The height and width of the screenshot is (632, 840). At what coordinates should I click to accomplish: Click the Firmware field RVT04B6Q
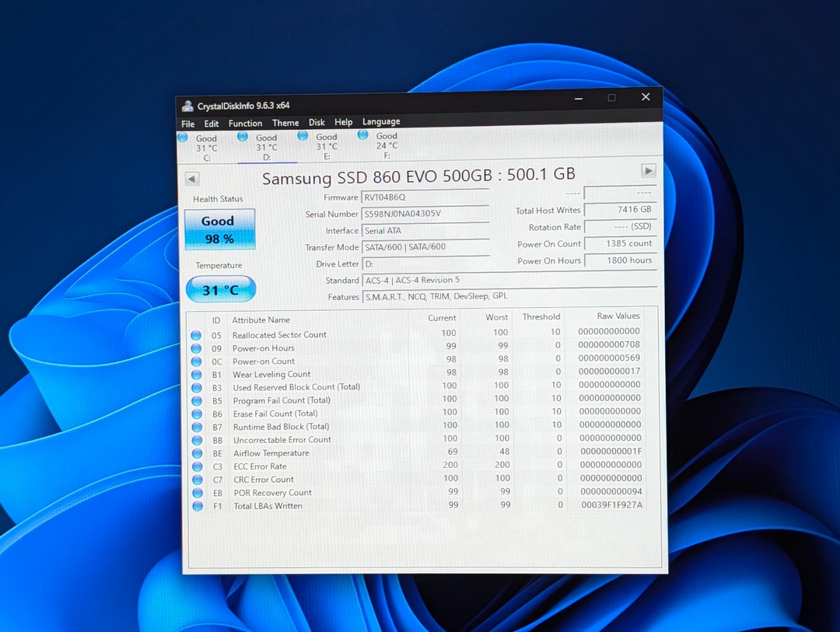425,197
